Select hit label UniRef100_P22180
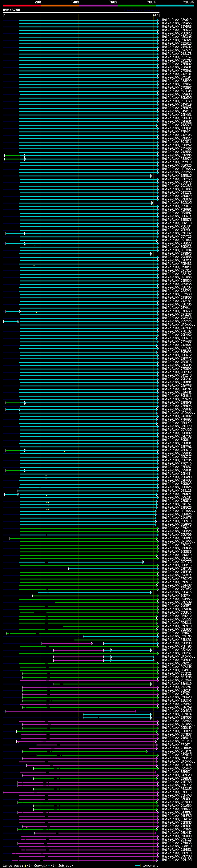197x868 pixels. pyautogui.click(x=177, y=274)
